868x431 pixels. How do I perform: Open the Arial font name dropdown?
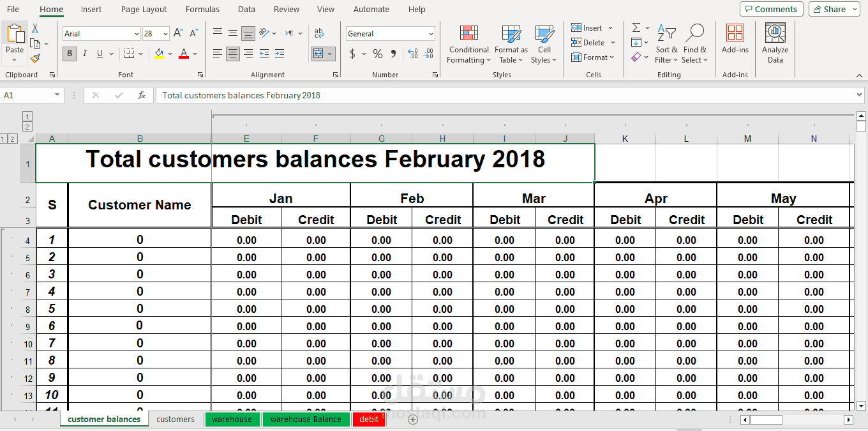tap(138, 33)
